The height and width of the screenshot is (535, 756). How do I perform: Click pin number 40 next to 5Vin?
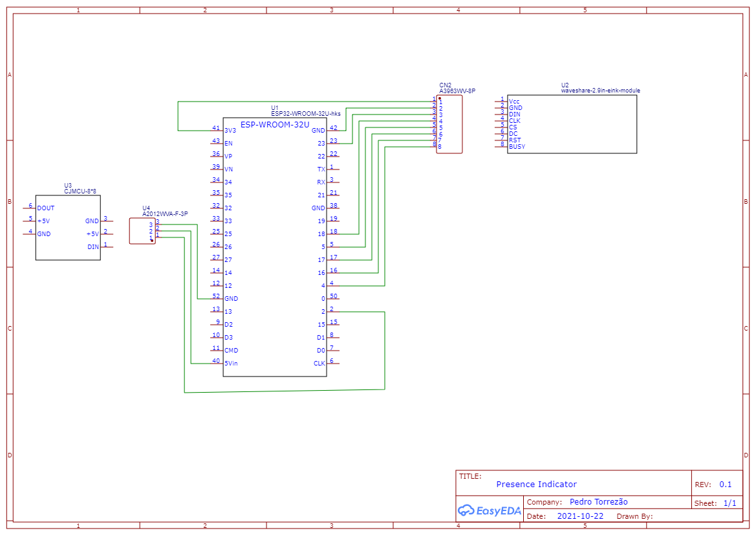click(x=216, y=360)
